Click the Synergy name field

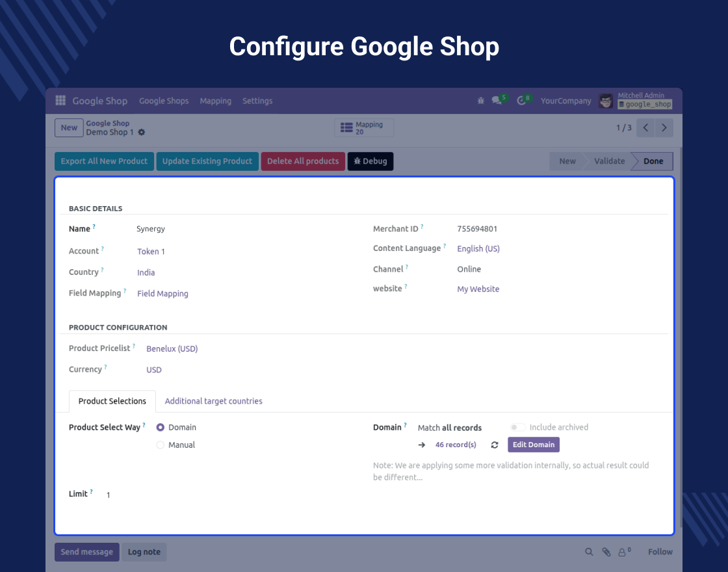tap(150, 228)
